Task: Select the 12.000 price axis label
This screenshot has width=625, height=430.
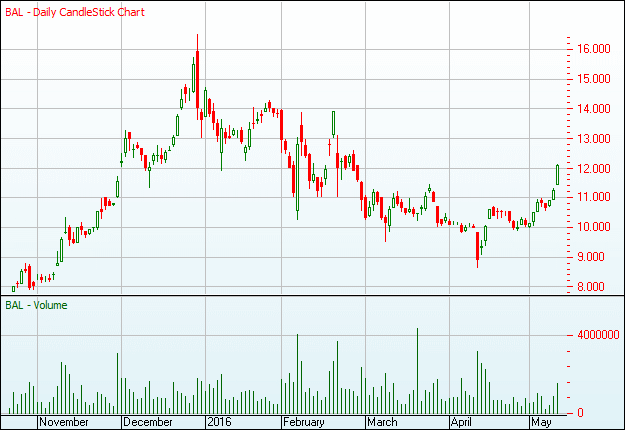Action: point(594,169)
